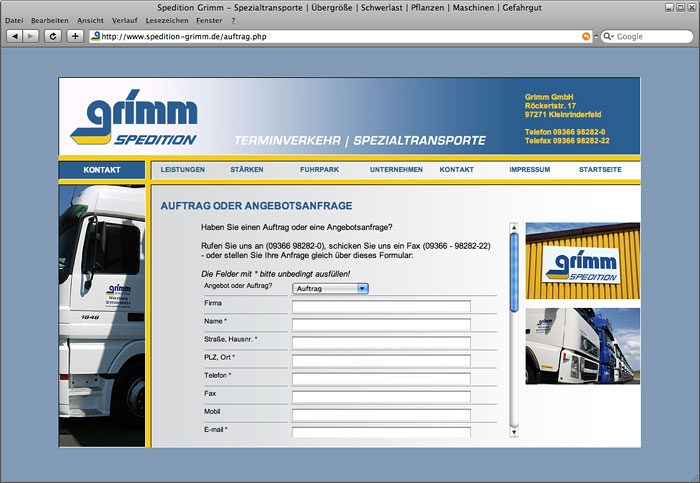Viewport: 700px width, 483px height.
Task: Click the Grimm GmbH company name text
Action: point(549,97)
